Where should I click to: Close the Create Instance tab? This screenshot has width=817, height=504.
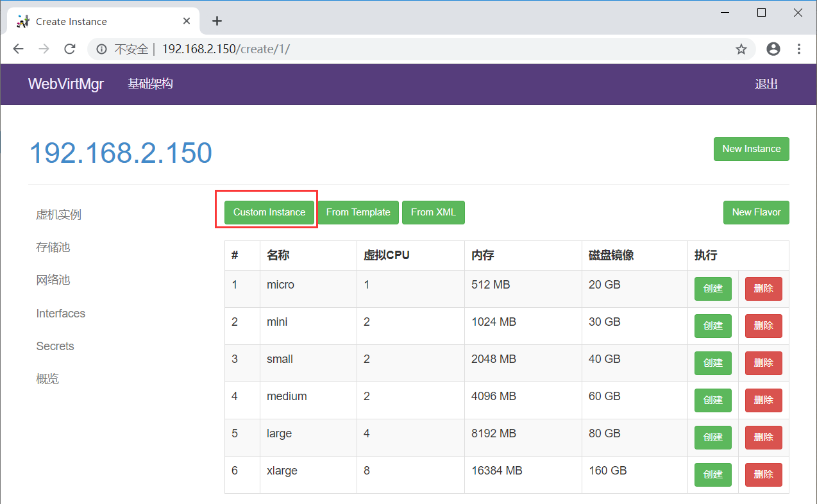coord(187,21)
